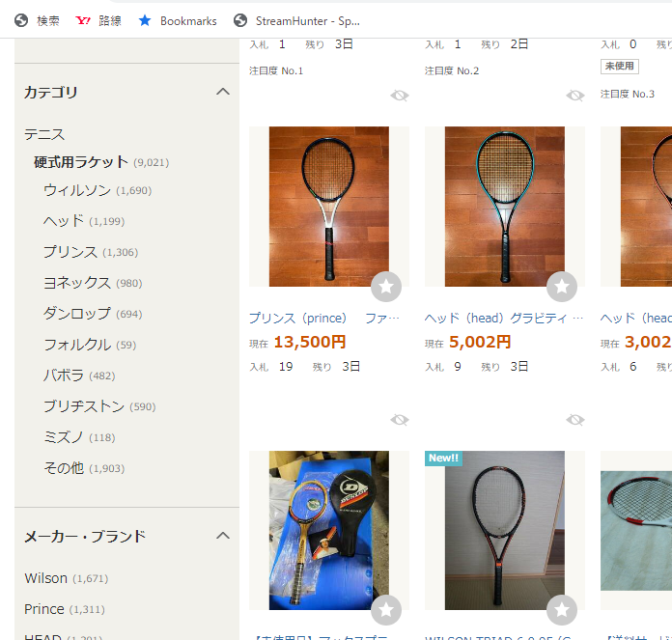
Task: Open the StreamHunter bookmark
Action: [297, 20]
